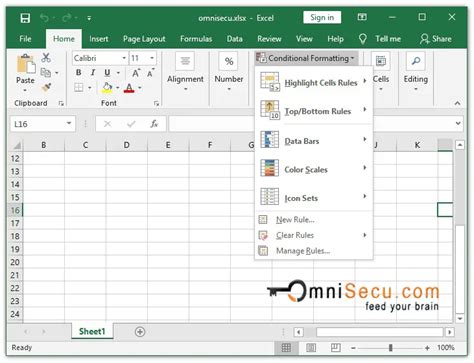
Task: Click Increase Font Size icon
Action: 136,73
